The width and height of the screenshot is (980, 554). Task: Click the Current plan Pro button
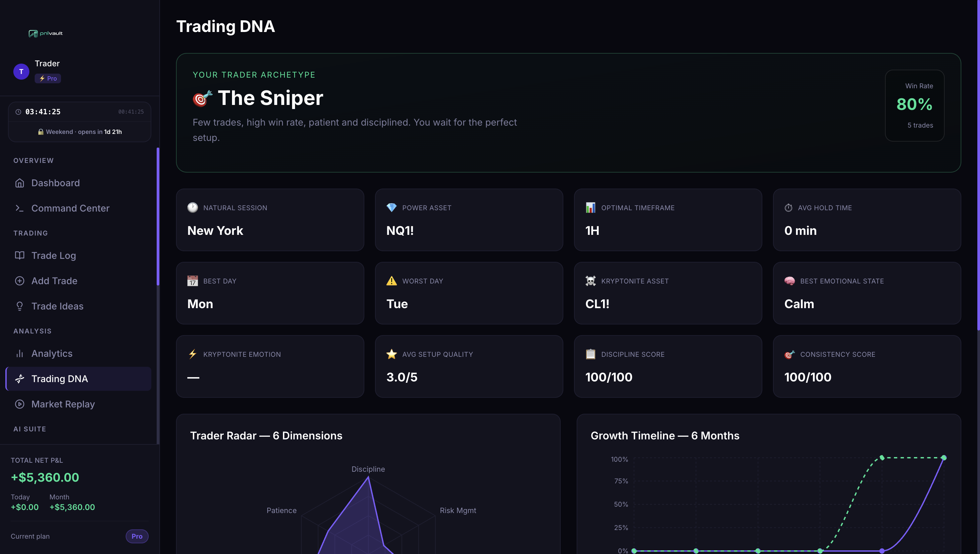pyautogui.click(x=137, y=536)
